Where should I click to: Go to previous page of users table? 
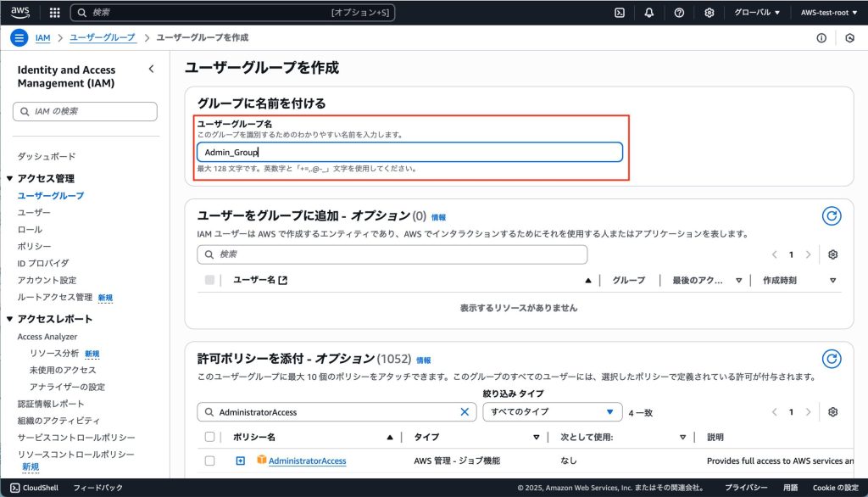(775, 254)
